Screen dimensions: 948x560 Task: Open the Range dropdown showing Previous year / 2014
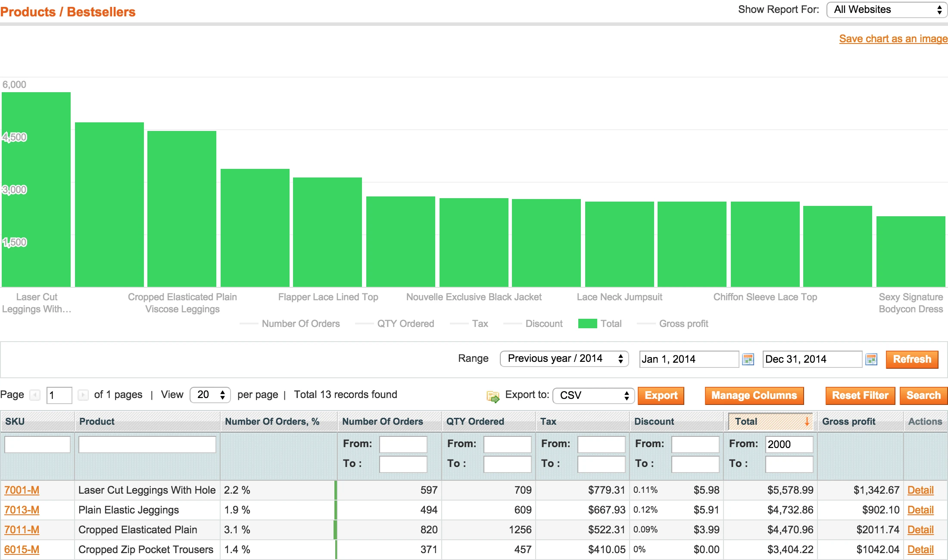(x=564, y=358)
